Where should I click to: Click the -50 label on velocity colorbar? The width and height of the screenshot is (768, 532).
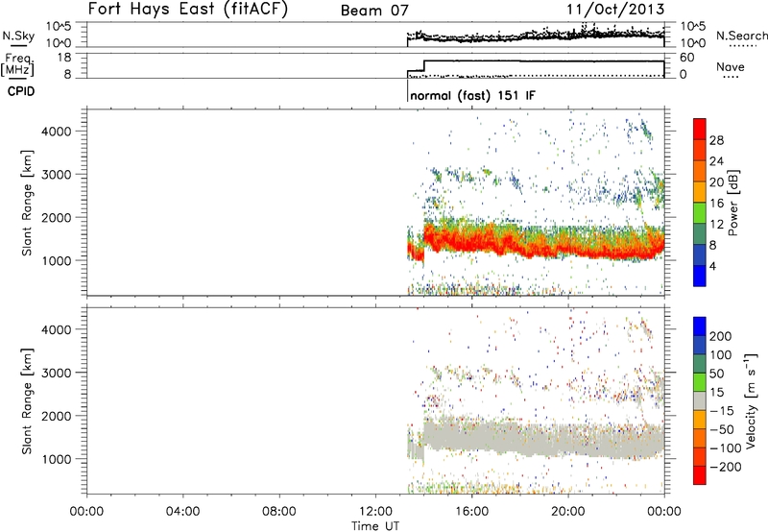[722, 429]
